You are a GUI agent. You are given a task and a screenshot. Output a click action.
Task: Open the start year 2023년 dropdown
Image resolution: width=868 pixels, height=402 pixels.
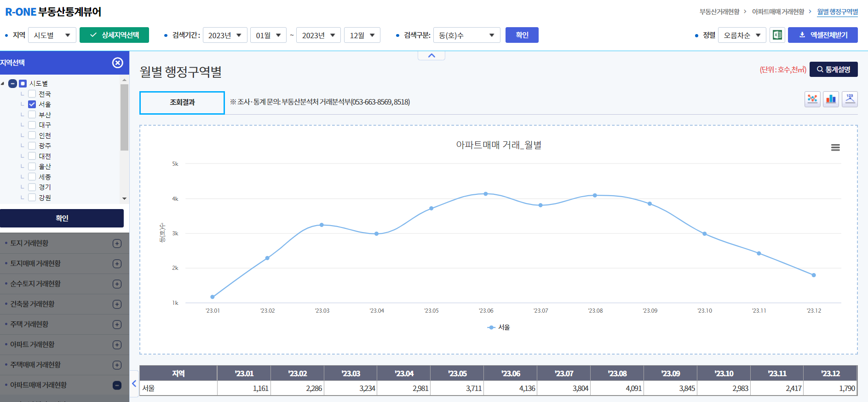225,35
